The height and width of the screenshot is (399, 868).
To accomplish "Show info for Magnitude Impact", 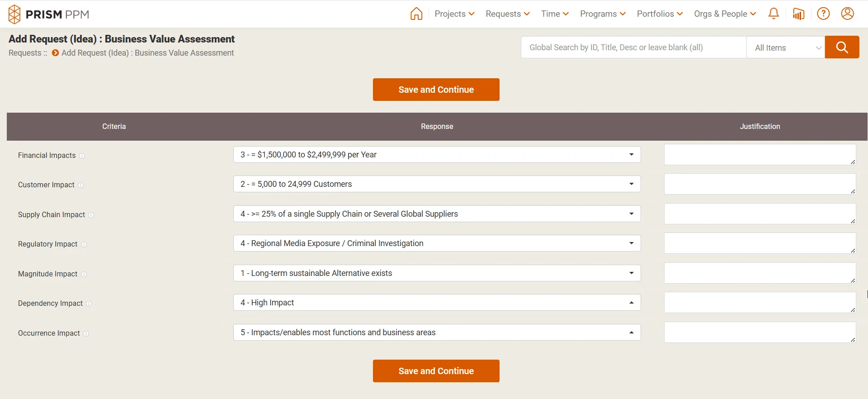I will click(84, 274).
